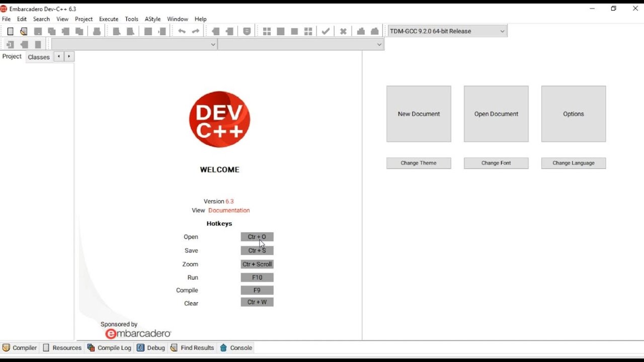Open the Window menu
Screen dimensions: 644x362
[178, 19]
